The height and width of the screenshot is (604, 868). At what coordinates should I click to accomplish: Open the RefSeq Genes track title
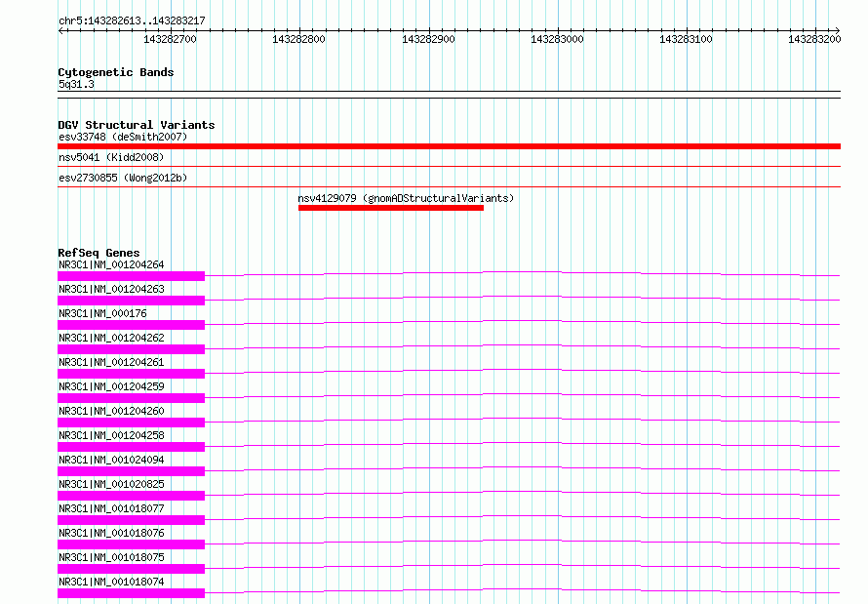tap(99, 253)
